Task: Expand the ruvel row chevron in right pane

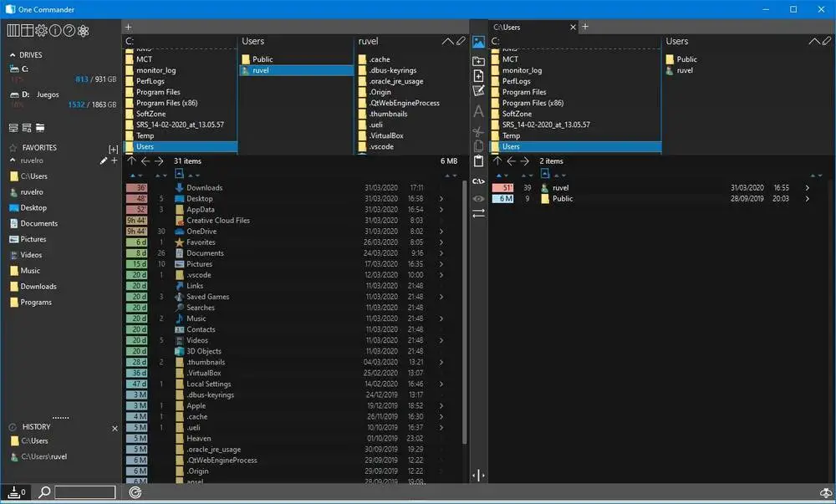Action: (808, 187)
